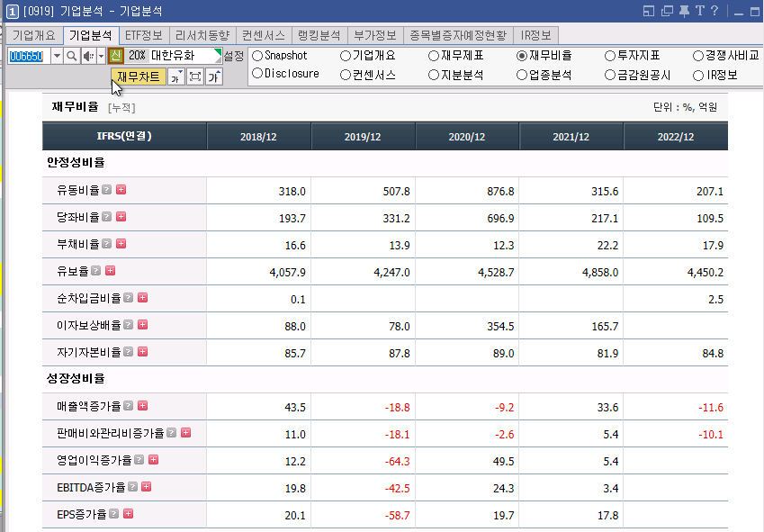The width and height of the screenshot is (764, 532).
Task: Click the help icon next to EPS증가율
Action: click(114, 513)
